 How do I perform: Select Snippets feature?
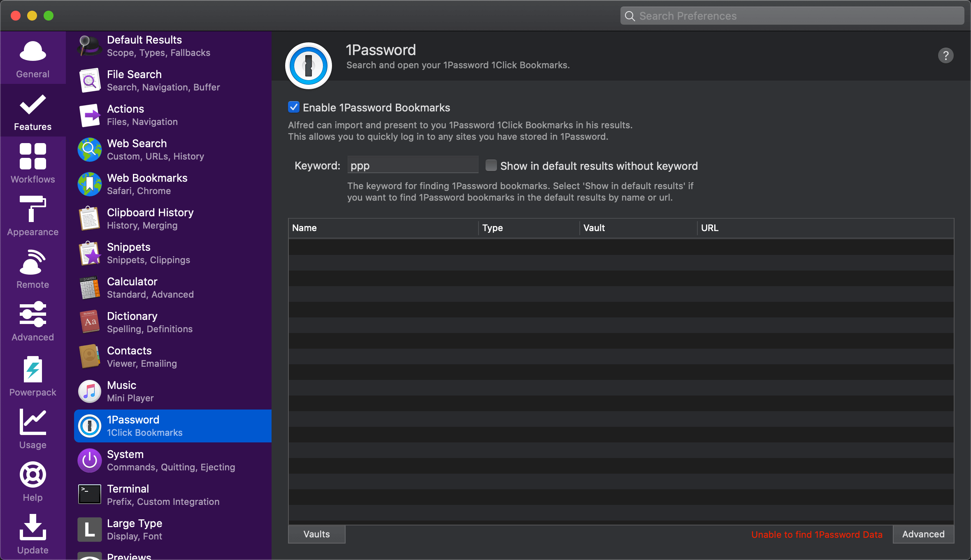(173, 253)
